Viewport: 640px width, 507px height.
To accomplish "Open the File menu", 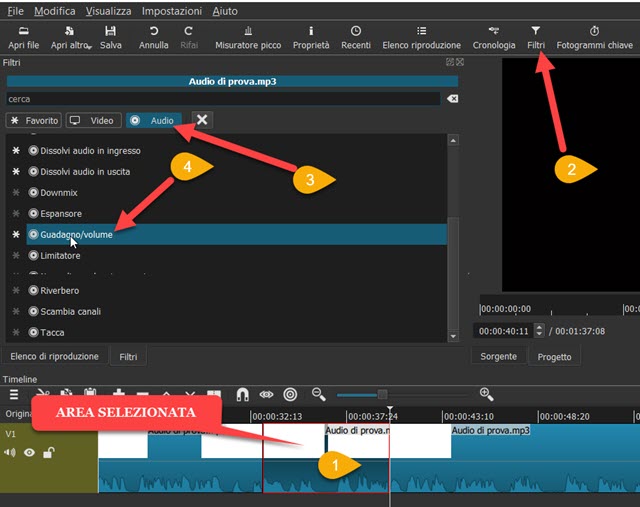I will pos(16,11).
